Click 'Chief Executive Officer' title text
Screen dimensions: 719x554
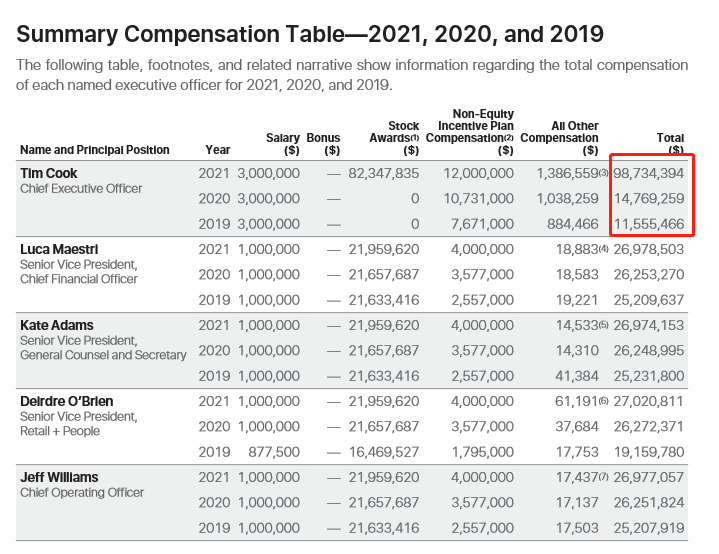point(81,188)
